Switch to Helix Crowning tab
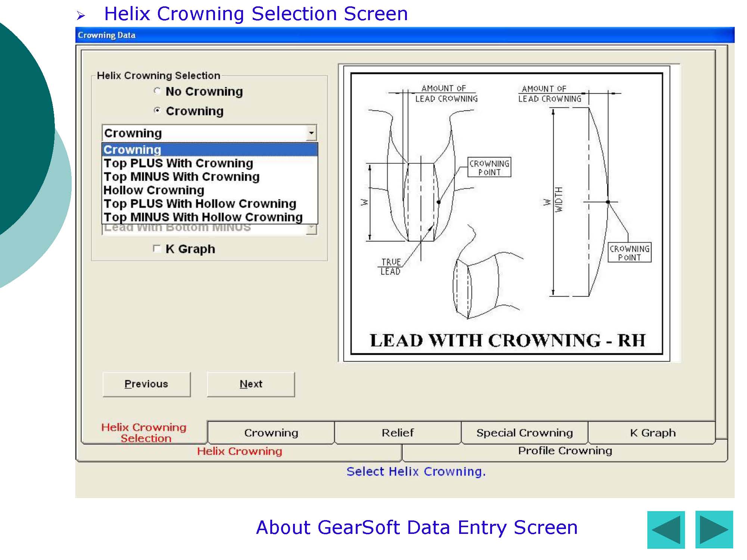Screen dimensions: 747x560 pyautogui.click(x=239, y=451)
